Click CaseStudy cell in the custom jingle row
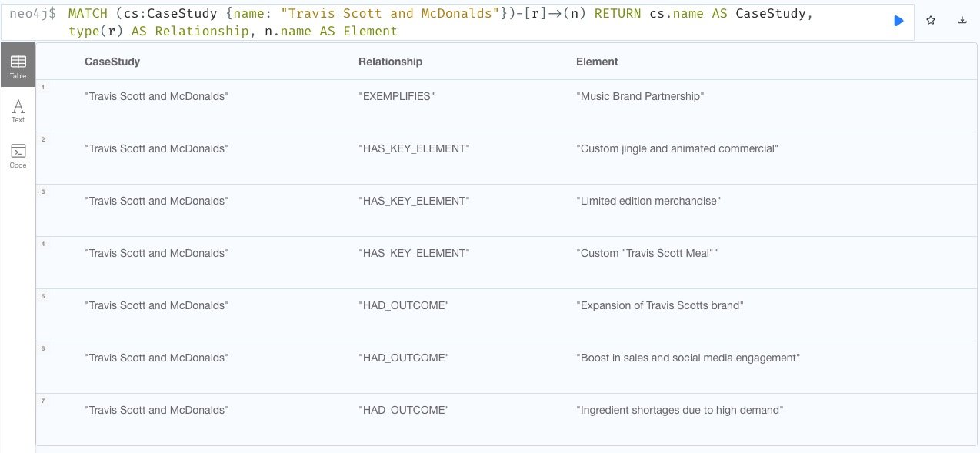The image size is (980, 453). coord(157,148)
